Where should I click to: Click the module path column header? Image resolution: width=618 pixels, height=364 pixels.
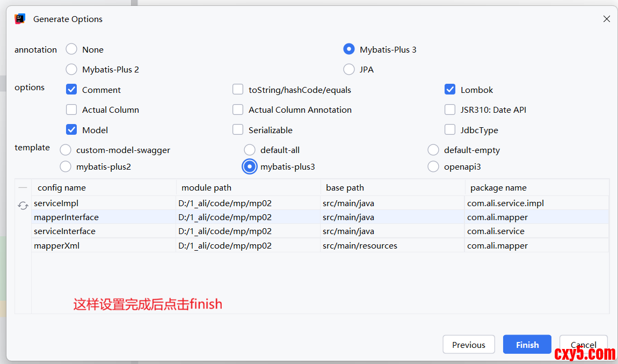click(x=207, y=188)
